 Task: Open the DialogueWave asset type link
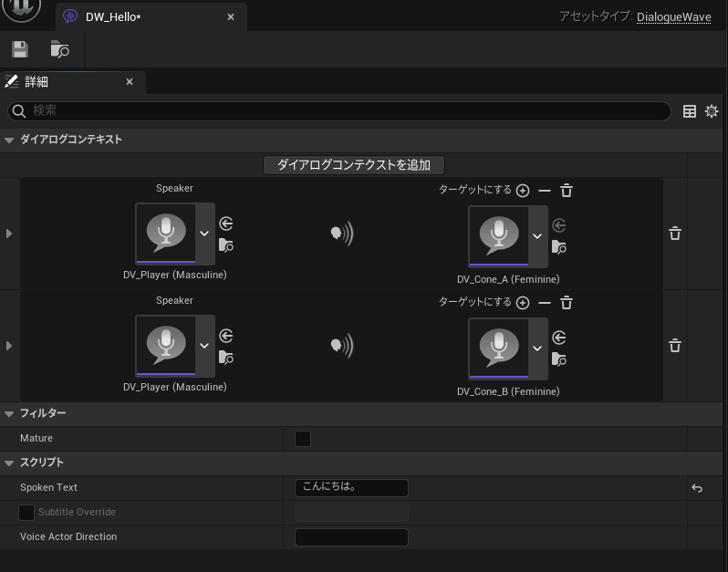click(x=673, y=17)
